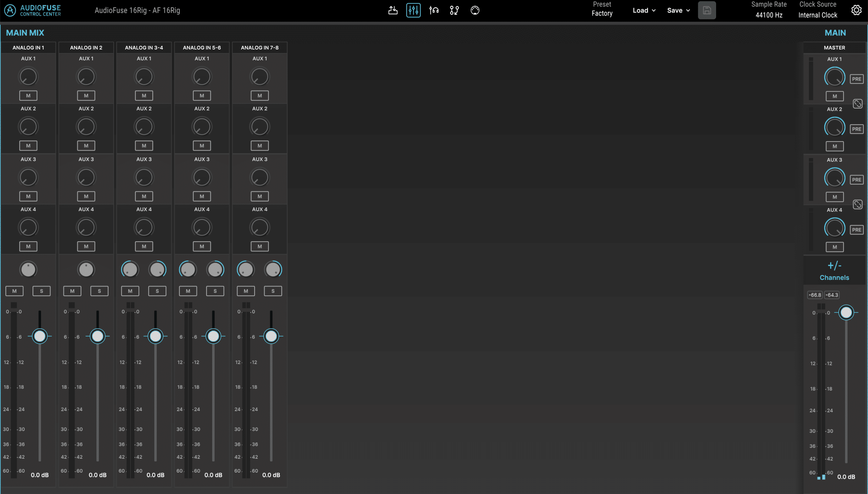Mute AUX 1 send on Analog In 1
868x494 pixels.
click(x=28, y=96)
